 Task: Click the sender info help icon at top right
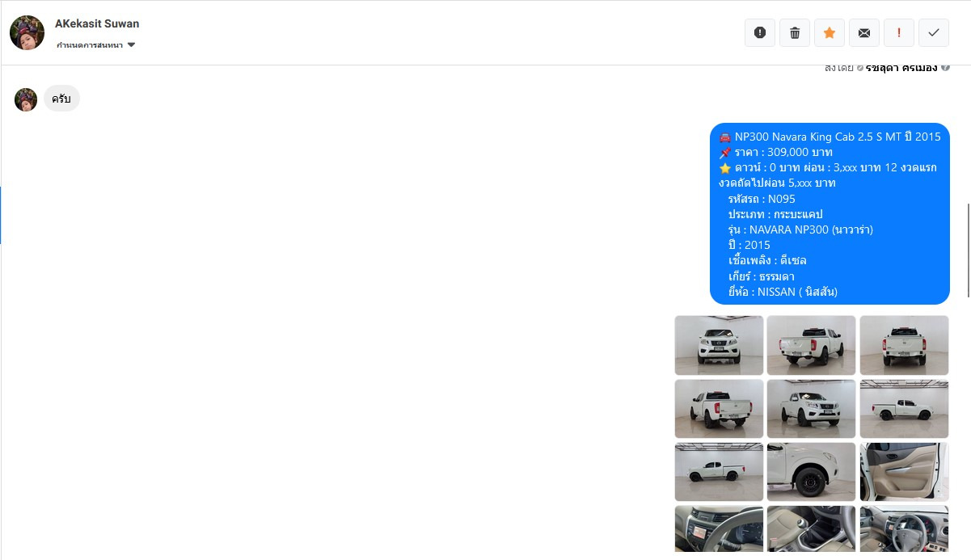(x=945, y=68)
